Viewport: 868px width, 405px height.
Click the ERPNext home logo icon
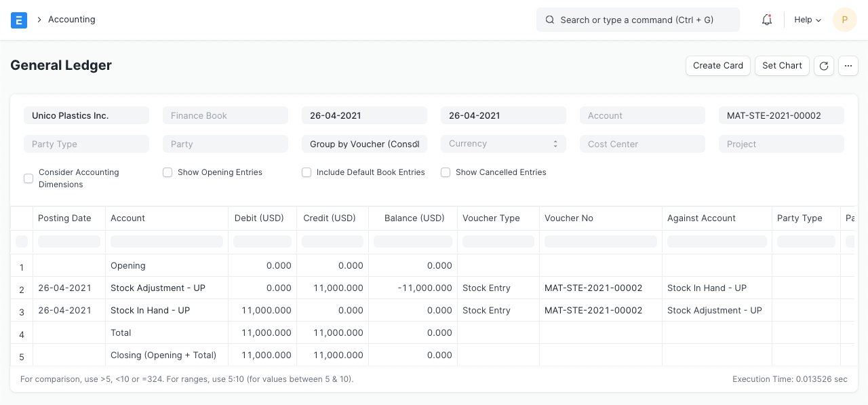point(19,20)
